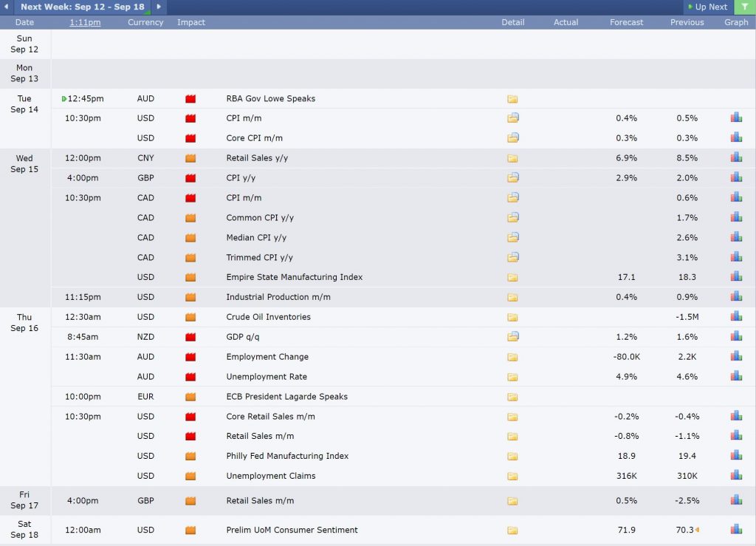Open graph for Core Retail Sales m/m
This screenshot has height=546, width=756.
pyautogui.click(x=736, y=416)
